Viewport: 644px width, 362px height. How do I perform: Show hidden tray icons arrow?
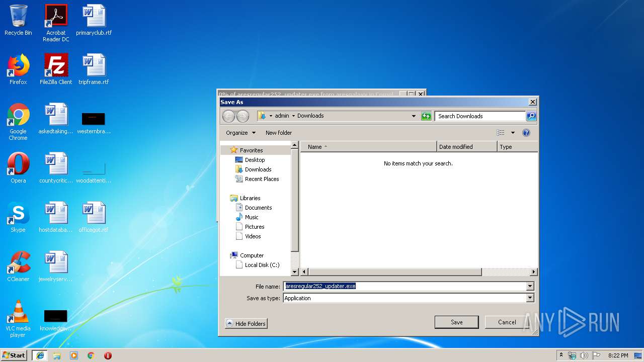tap(561, 355)
